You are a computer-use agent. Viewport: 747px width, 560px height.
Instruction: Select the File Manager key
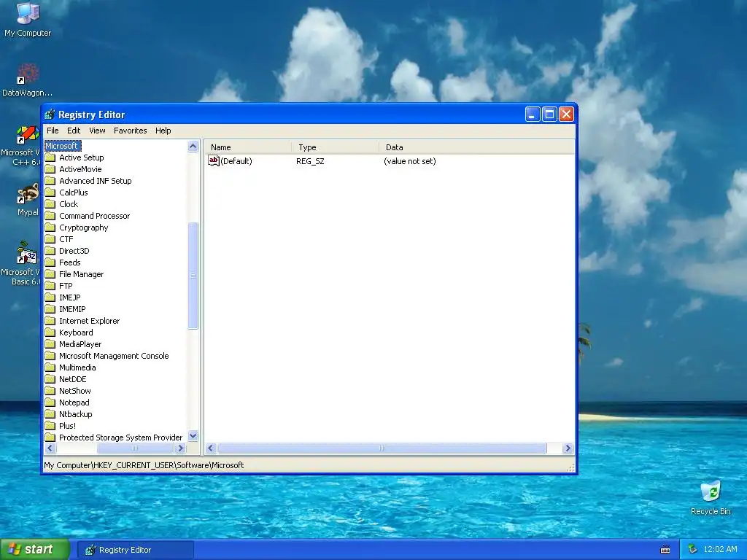click(82, 274)
